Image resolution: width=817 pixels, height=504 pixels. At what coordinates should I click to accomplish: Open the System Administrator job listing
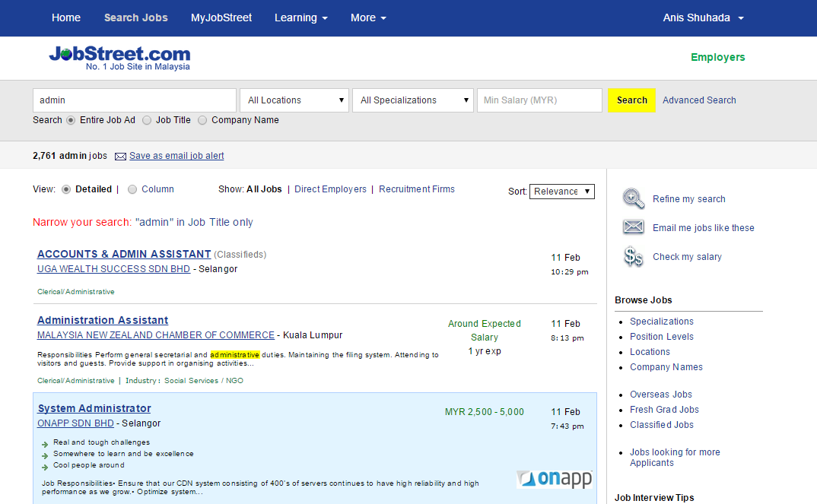[94, 408]
